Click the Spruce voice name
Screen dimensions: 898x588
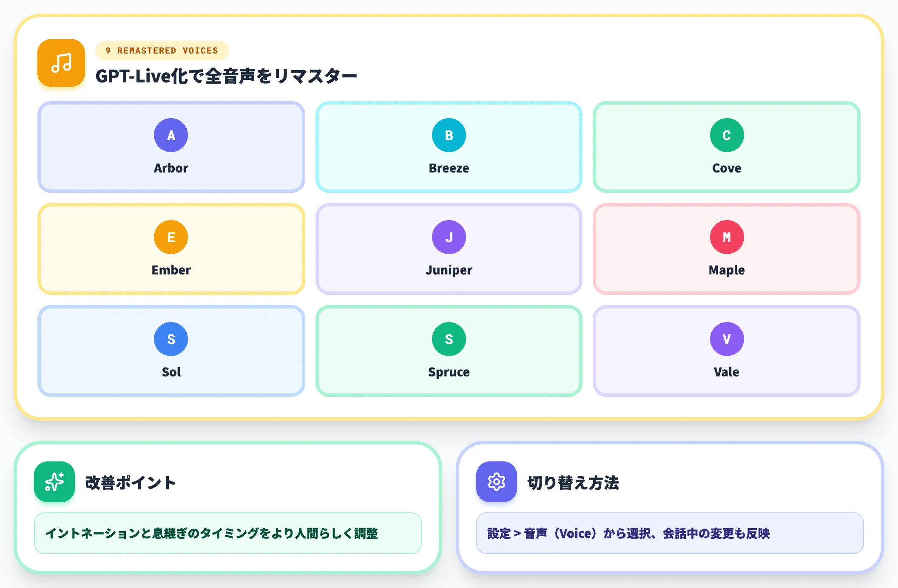[x=449, y=372]
